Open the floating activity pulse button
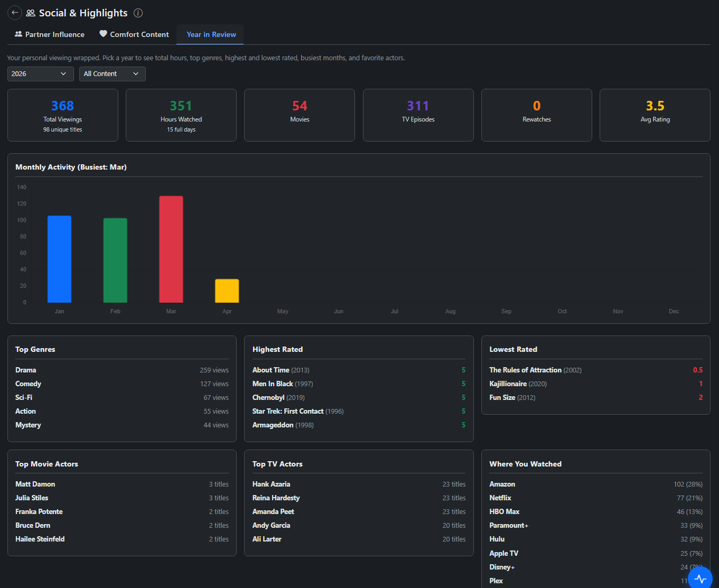 [x=700, y=578]
